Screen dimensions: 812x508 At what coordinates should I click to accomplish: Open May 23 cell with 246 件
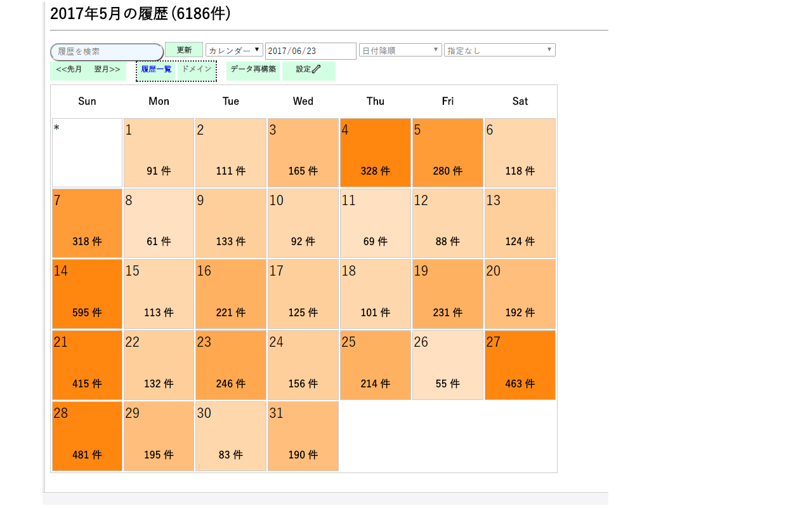[231, 365]
